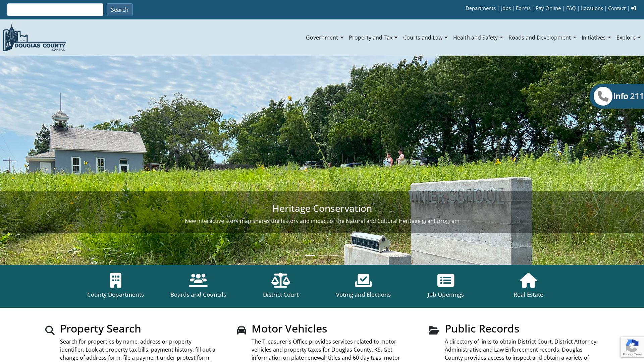Open the Pay Online top link
The height and width of the screenshot is (362, 644).
(548, 8)
